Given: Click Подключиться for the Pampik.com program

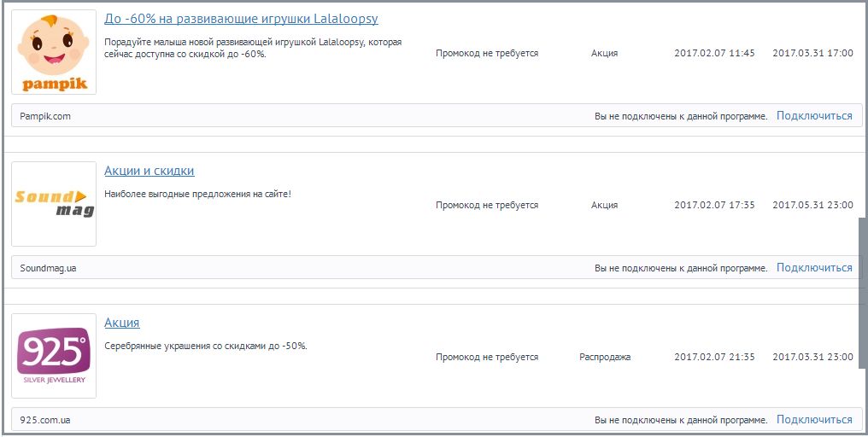Looking at the screenshot, I should 814,116.
